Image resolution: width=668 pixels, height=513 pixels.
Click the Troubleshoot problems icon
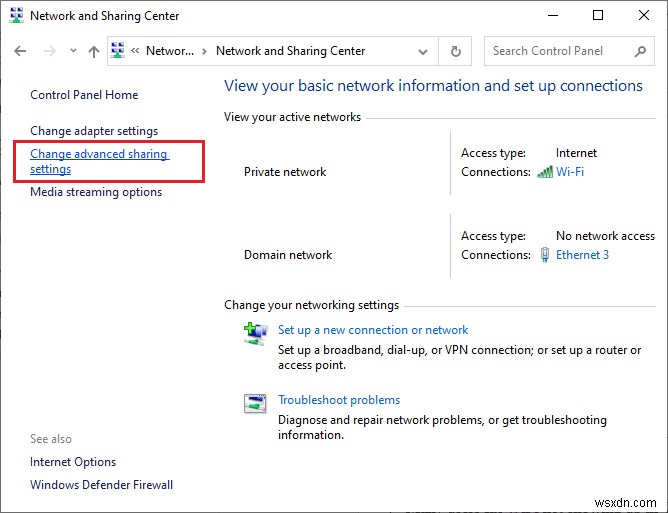255,403
